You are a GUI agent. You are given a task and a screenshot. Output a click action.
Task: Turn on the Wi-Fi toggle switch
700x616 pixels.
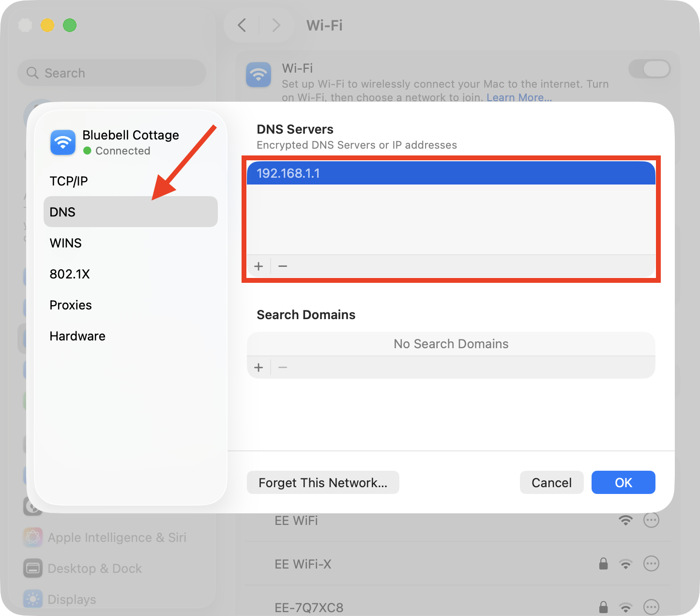coord(649,69)
